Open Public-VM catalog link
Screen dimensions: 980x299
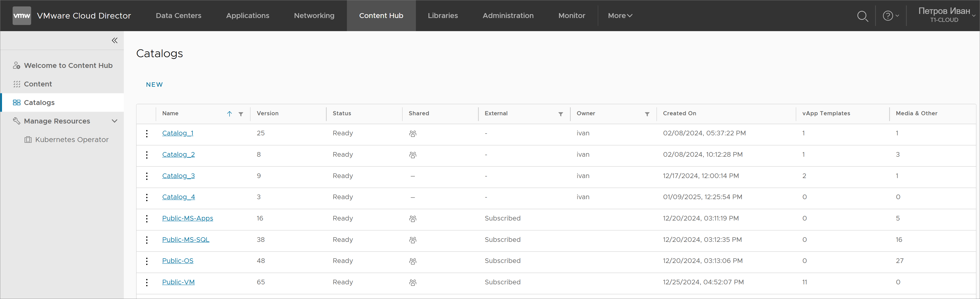click(x=178, y=282)
